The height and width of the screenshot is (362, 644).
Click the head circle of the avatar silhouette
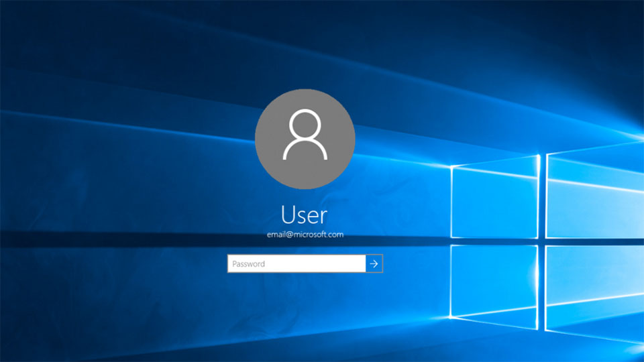click(305, 125)
